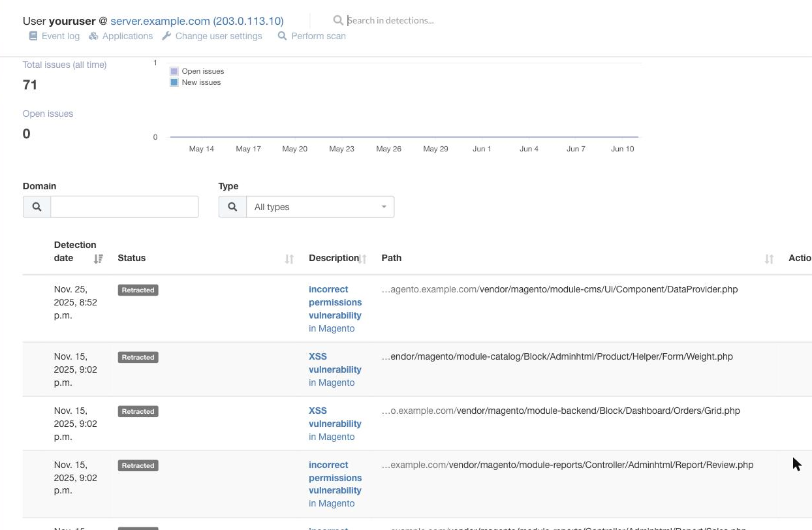Screen dimensions: 812x530
Task: Click the DataProvider.php path text
Action: 559,289
